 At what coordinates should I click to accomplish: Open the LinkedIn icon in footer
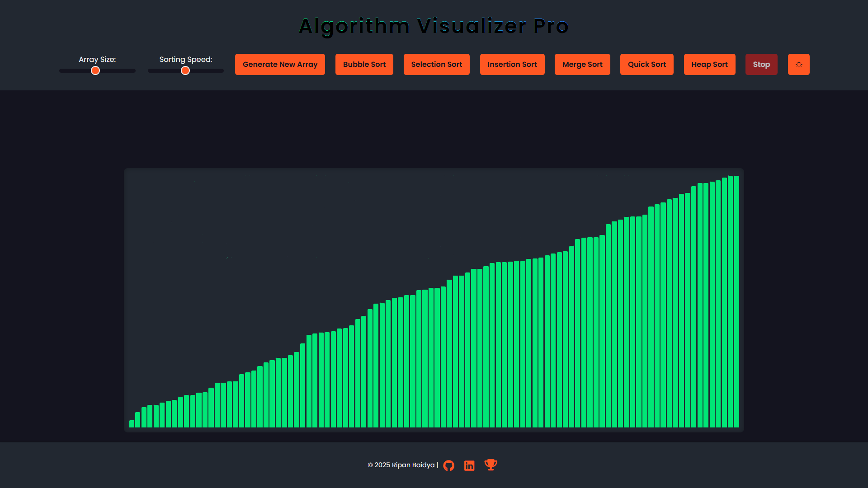[469, 465]
